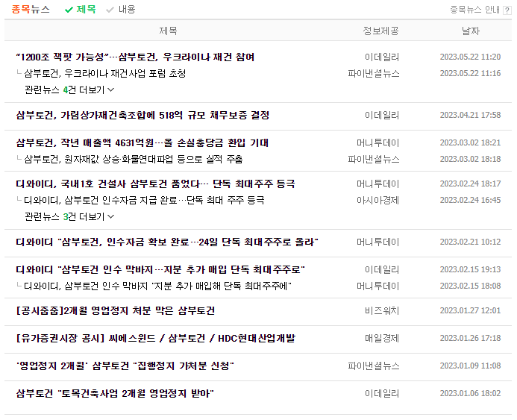Click the 제목 column header

[x=168, y=31]
